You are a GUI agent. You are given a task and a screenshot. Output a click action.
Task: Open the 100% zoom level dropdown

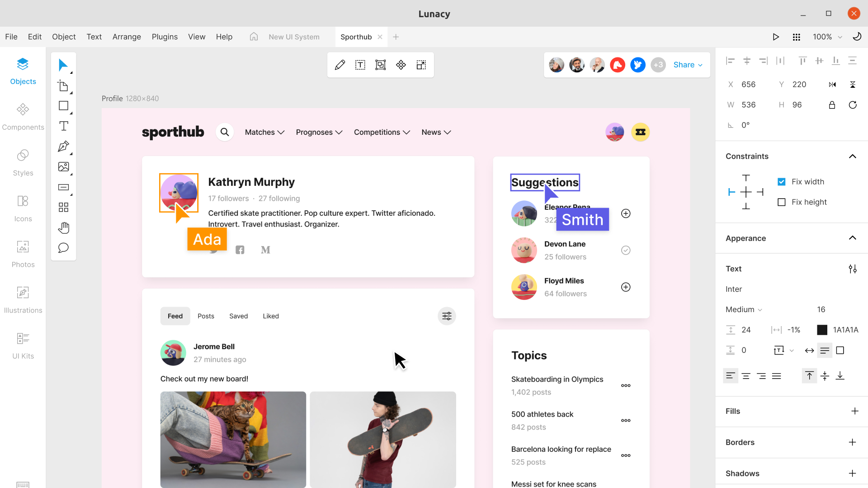pyautogui.click(x=827, y=37)
